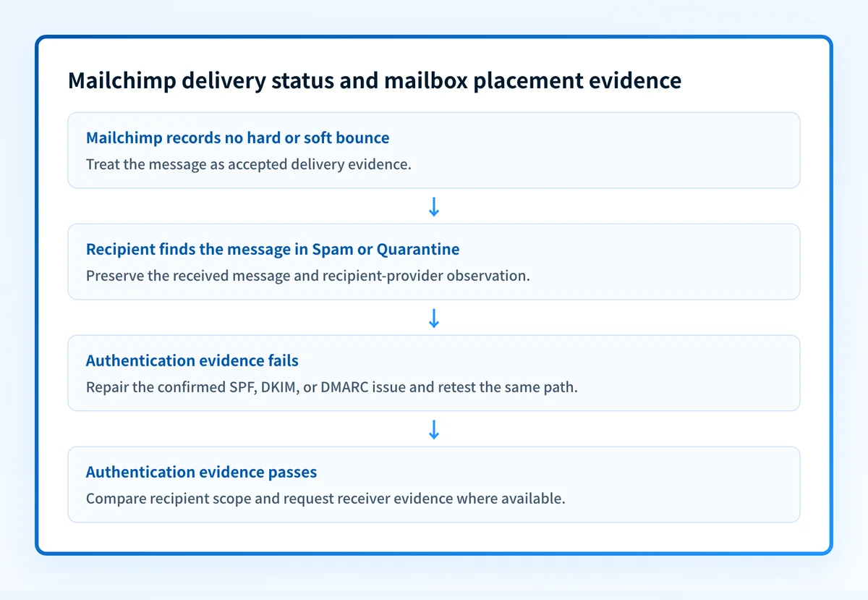Select the title 'Mailchimp delivery status and mailbox placement evidence'

[375, 80]
